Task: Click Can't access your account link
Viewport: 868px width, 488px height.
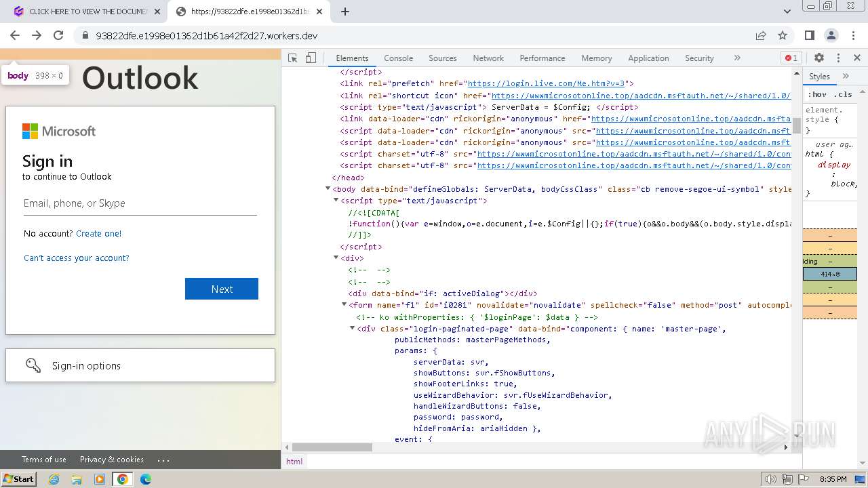Action: pyautogui.click(x=76, y=258)
